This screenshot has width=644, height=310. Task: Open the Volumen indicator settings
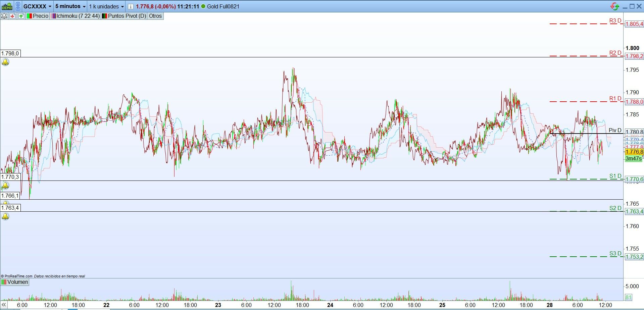point(15,282)
